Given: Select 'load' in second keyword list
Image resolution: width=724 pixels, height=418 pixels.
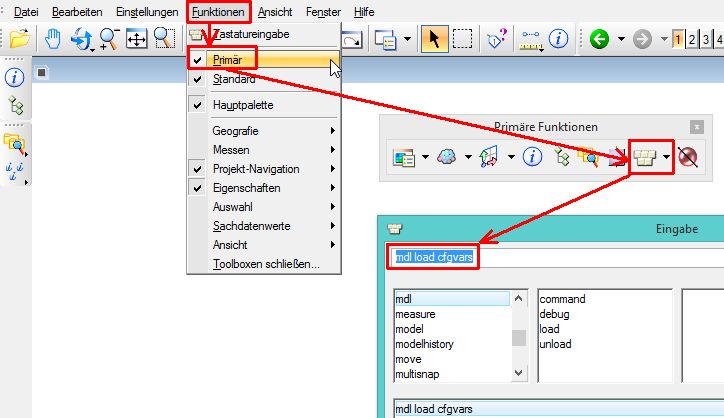Looking at the screenshot, I should click(549, 329).
